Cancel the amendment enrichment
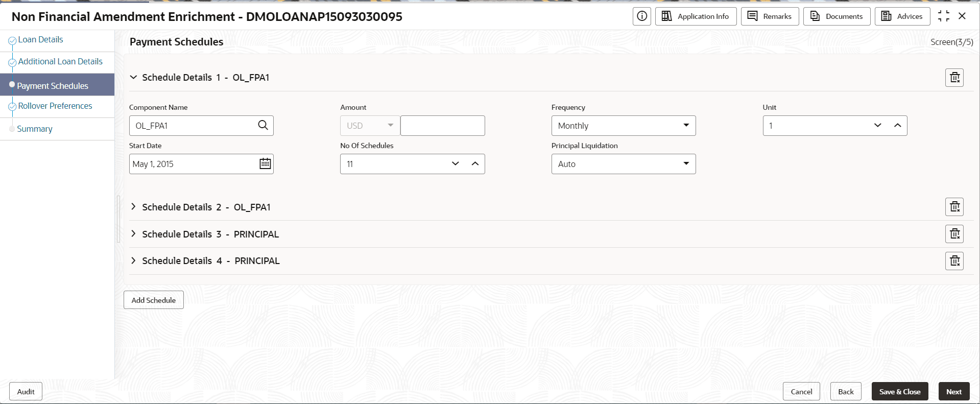Image resolution: width=980 pixels, height=404 pixels. click(801, 392)
